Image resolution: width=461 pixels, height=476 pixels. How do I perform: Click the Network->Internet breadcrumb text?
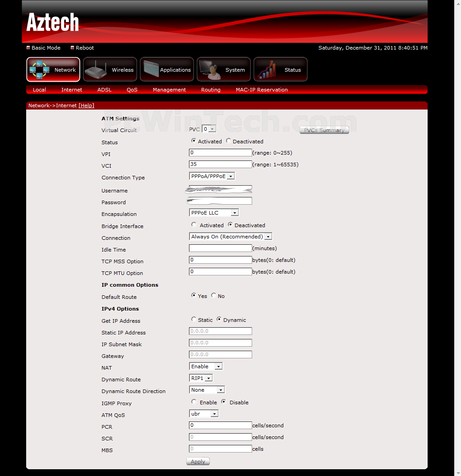click(x=52, y=105)
